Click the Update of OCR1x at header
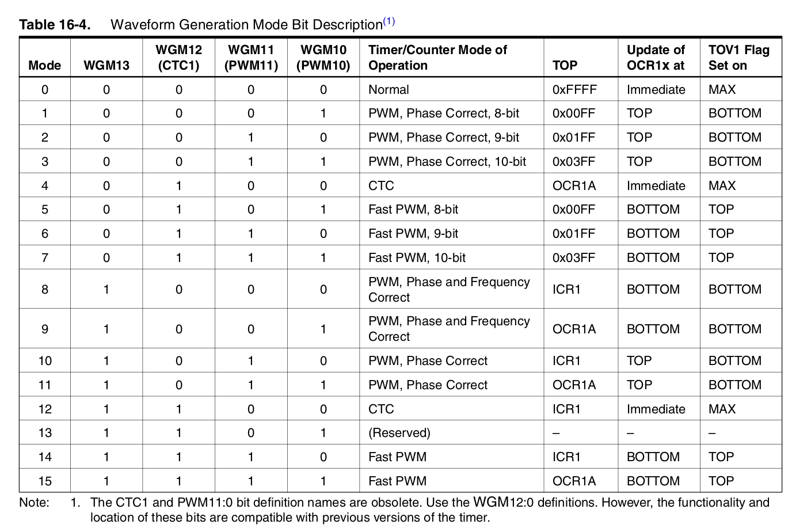The image size is (792, 532). 656,58
